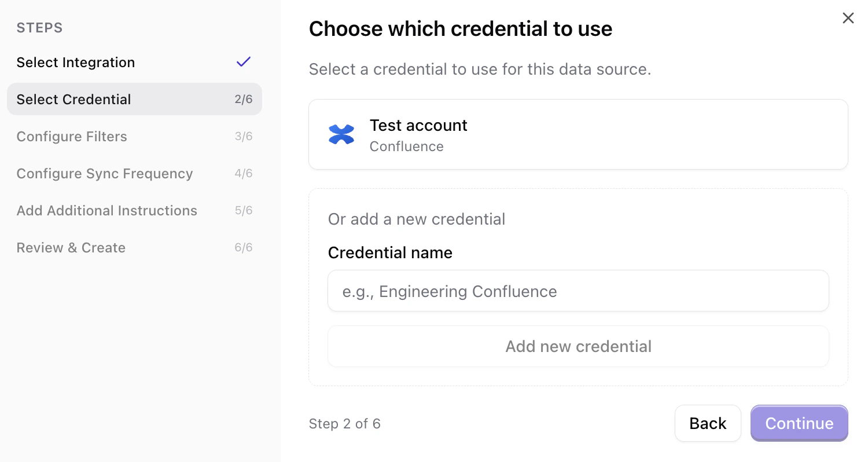Click the Back button
The width and height of the screenshot is (868, 462).
click(x=708, y=423)
